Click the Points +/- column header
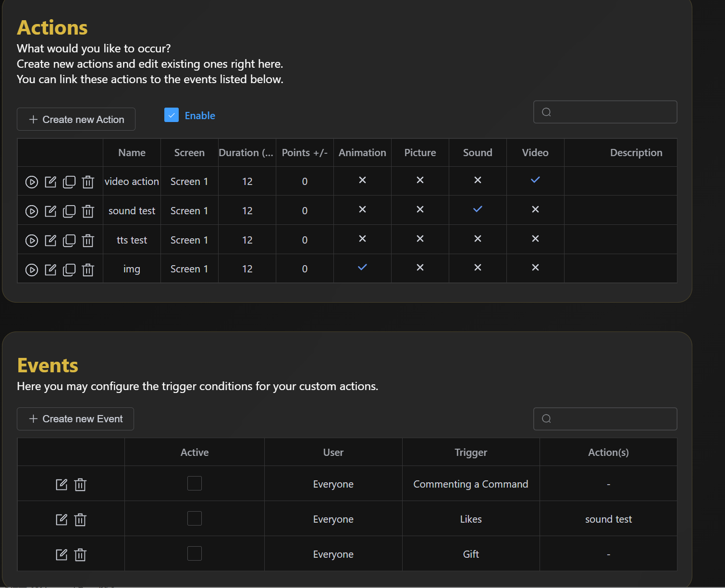 pyautogui.click(x=305, y=153)
